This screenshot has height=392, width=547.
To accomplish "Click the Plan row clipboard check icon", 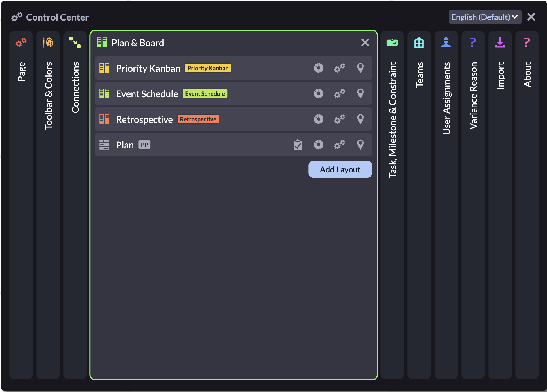I will click(x=298, y=145).
